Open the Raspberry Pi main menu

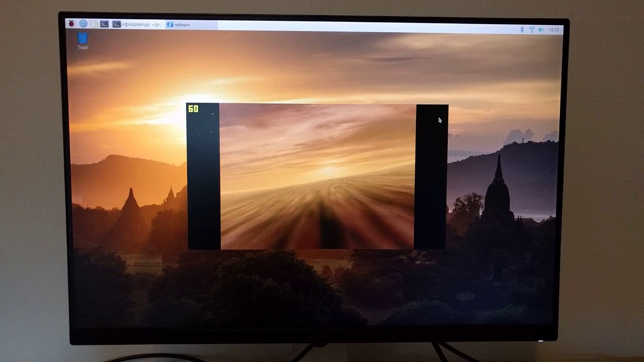pos(71,24)
